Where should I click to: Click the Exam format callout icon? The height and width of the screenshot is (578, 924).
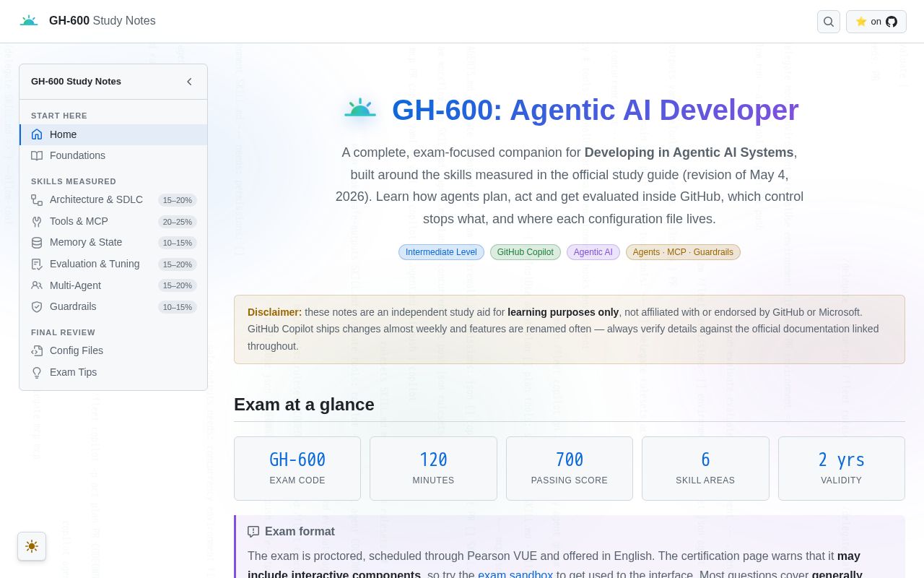(253, 532)
